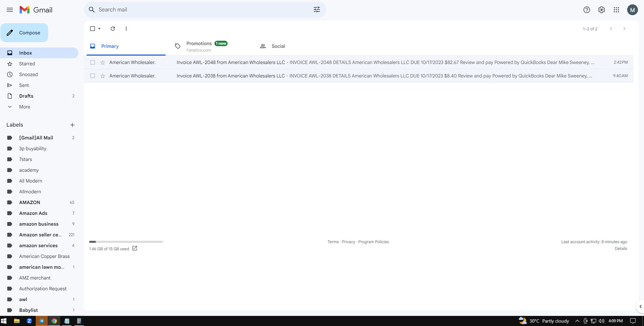Go to newer messages arrow
Image resolution: width=644 pixels, height=326 pixels.
(x=611, y=29)
